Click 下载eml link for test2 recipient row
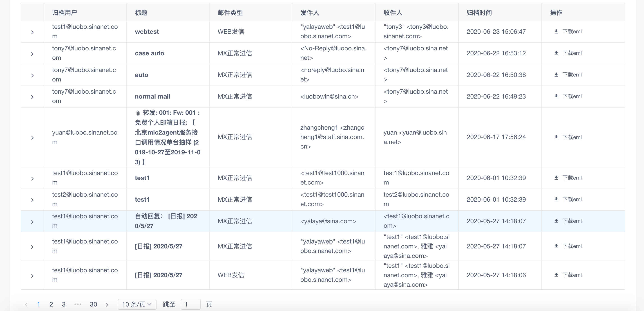644x311 pixels. (572, 199)
